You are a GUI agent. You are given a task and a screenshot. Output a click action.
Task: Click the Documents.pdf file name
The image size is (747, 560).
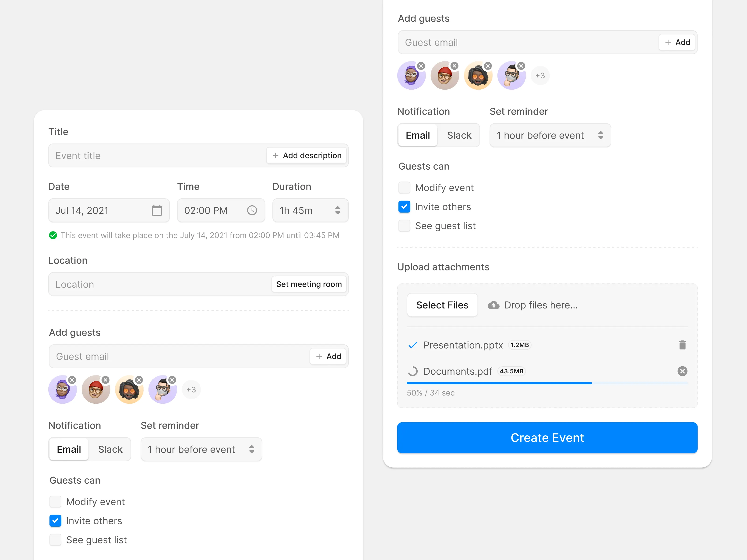[x=458, y=371]
